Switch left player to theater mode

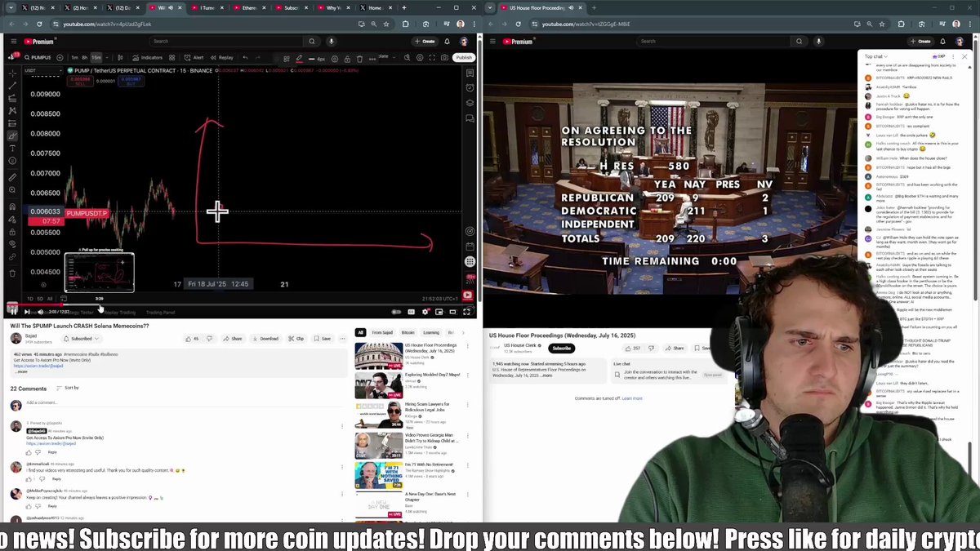pos(453,312)
